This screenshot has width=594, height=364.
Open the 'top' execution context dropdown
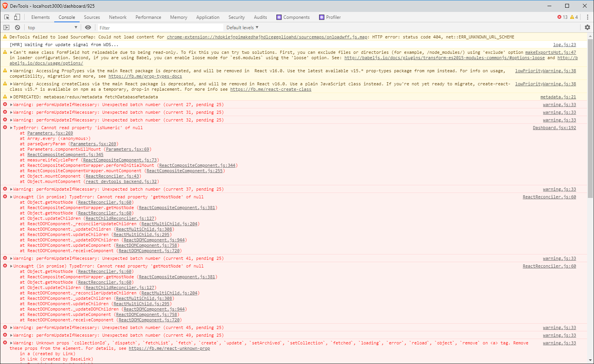tap(52, 27)
